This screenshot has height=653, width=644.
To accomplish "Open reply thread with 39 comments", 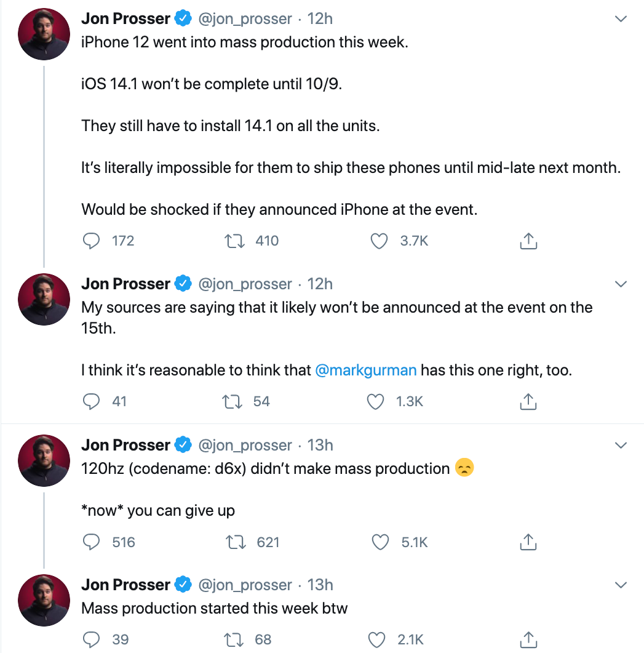I will (91, 639).
